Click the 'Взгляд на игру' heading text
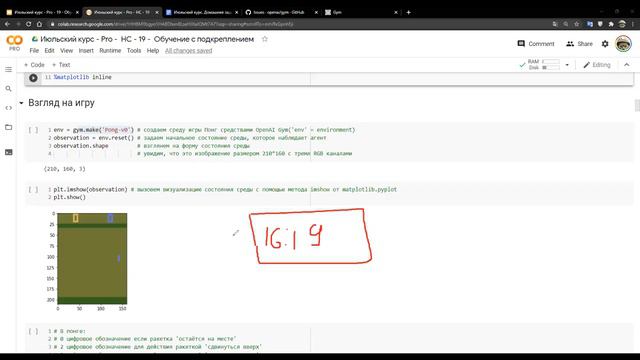 pyautogui.click(x=61, y=103)
